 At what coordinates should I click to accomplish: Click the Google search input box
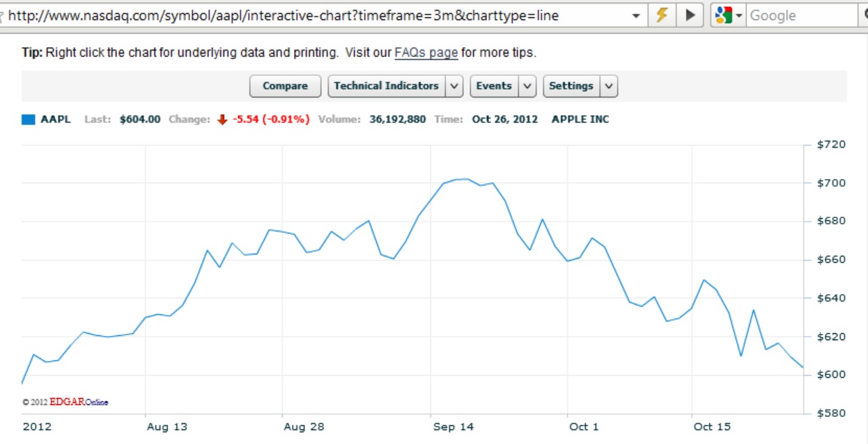[x=803, y=15]
